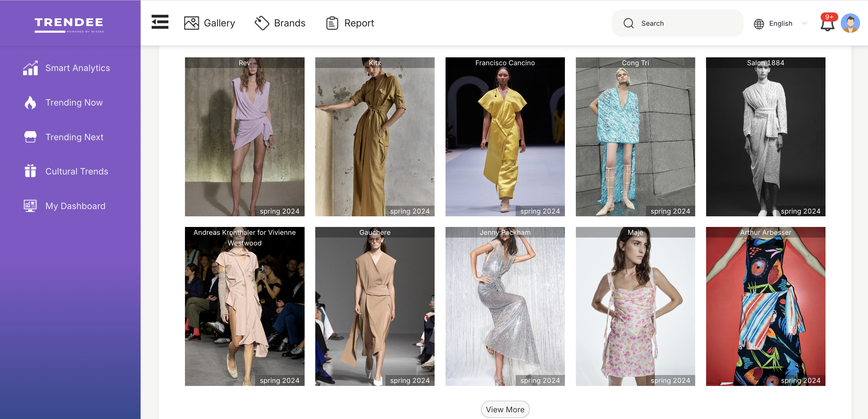Open the Salon 1884 black-and-white image
Image resolution: width=868 pixels, height=419 pixels.
[766, 137]
